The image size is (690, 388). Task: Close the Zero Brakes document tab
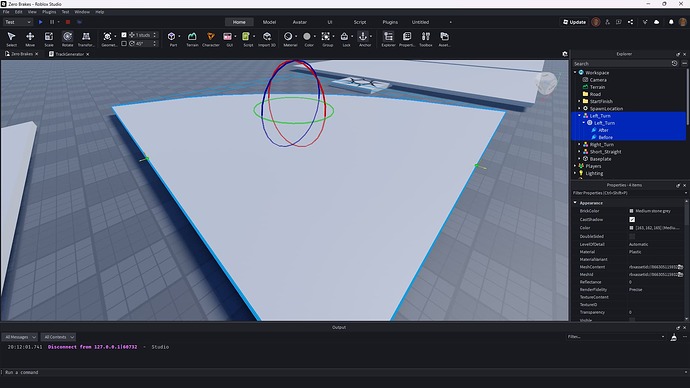point(37,54)
